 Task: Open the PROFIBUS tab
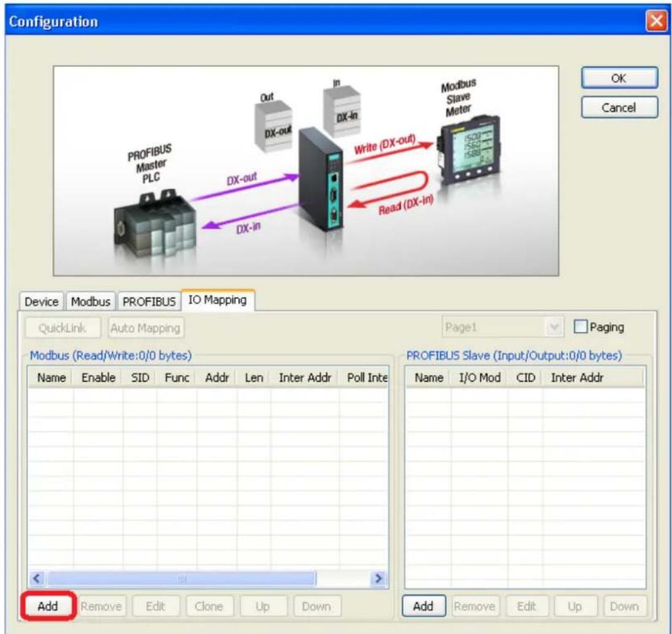pos(149,301)
